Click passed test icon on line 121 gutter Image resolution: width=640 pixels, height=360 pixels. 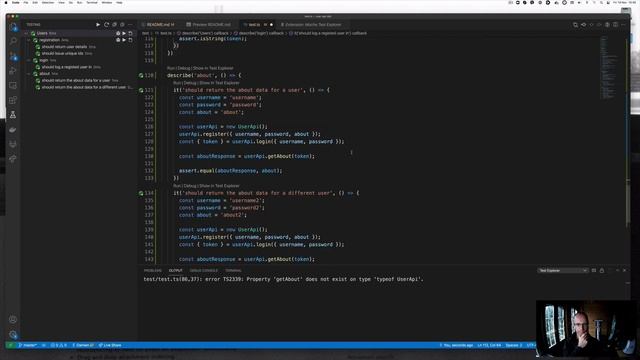[141, 90]
